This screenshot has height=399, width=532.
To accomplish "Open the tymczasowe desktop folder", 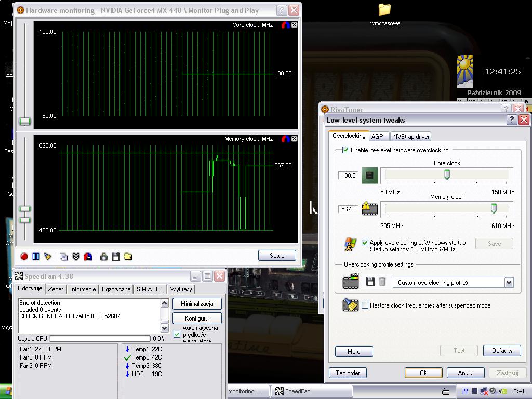I will click(384, 10).
